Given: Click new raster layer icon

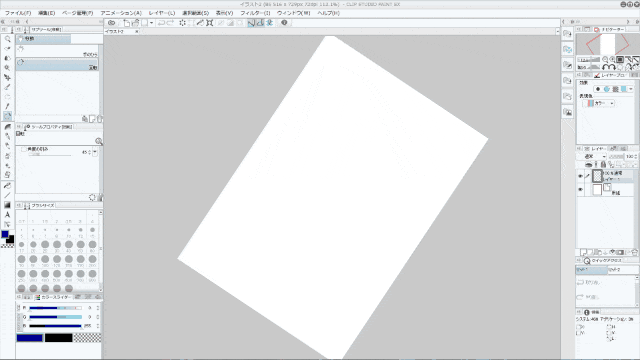Looking at the screenshot, I should pos(584,253).
